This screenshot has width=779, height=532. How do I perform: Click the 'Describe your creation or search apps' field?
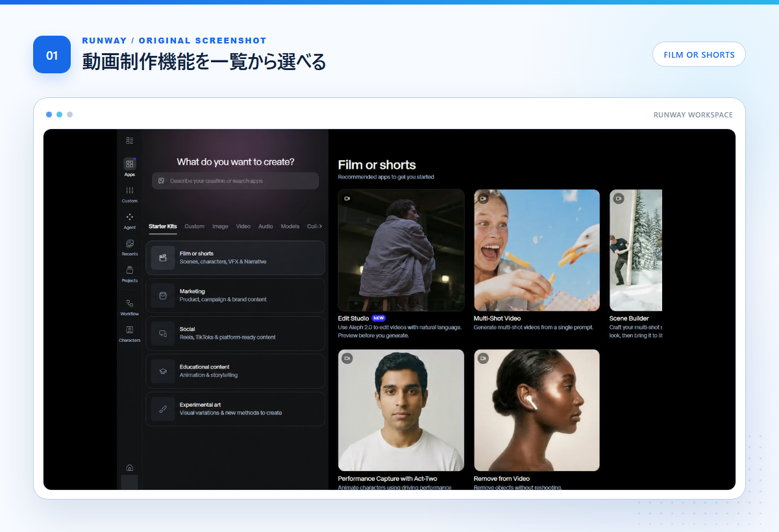coord(236,181)
